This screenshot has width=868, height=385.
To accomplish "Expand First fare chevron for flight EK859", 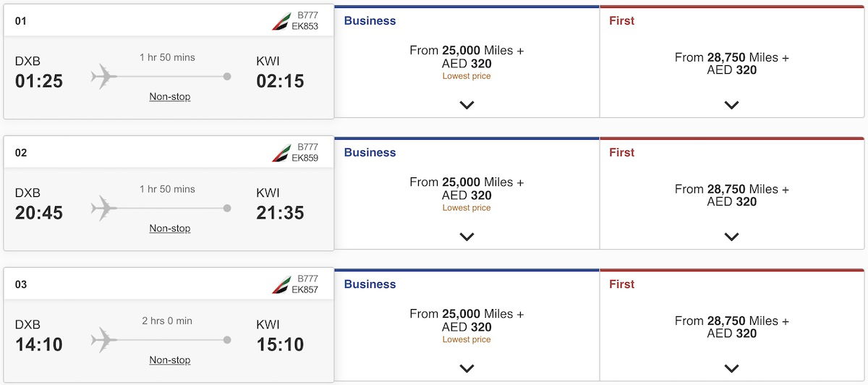I will [731, 237].
